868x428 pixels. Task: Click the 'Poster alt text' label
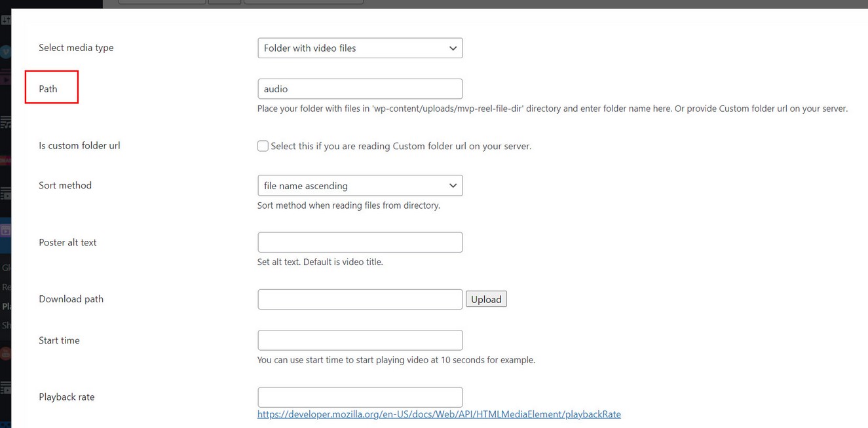[x=67, y=243]
